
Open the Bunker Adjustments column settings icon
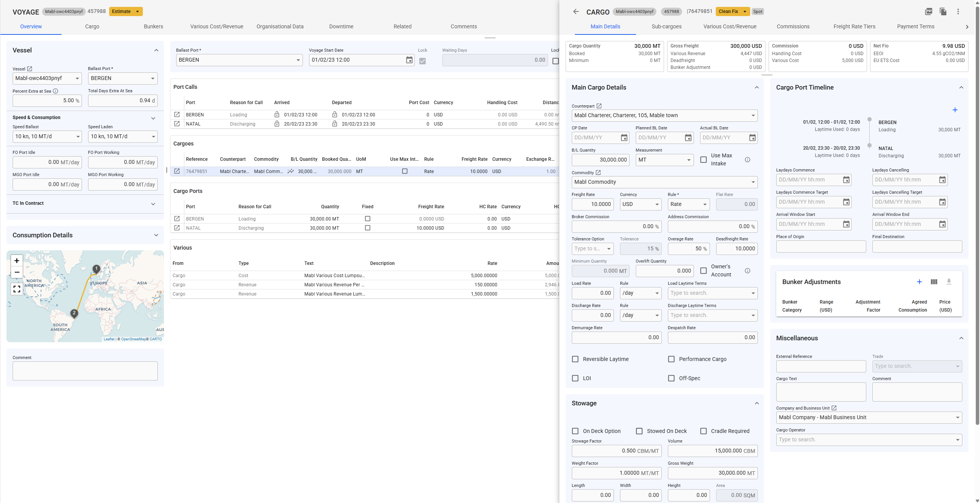[934, 282]
